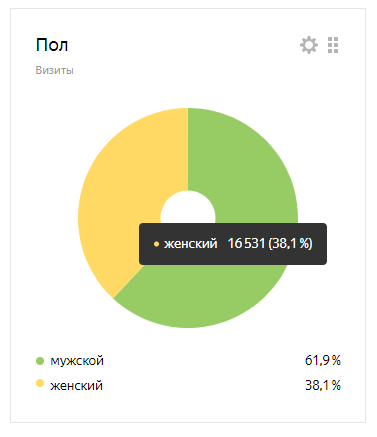Click the grid drag handle icon

pos(333,45)
